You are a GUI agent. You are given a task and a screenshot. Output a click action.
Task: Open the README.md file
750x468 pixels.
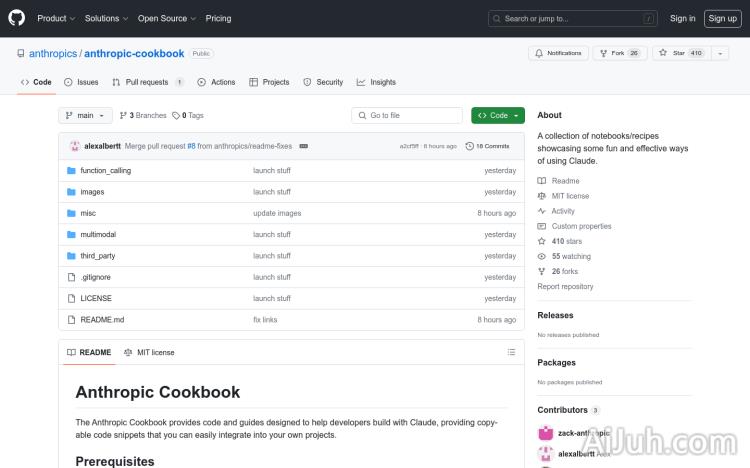[102, 320]
